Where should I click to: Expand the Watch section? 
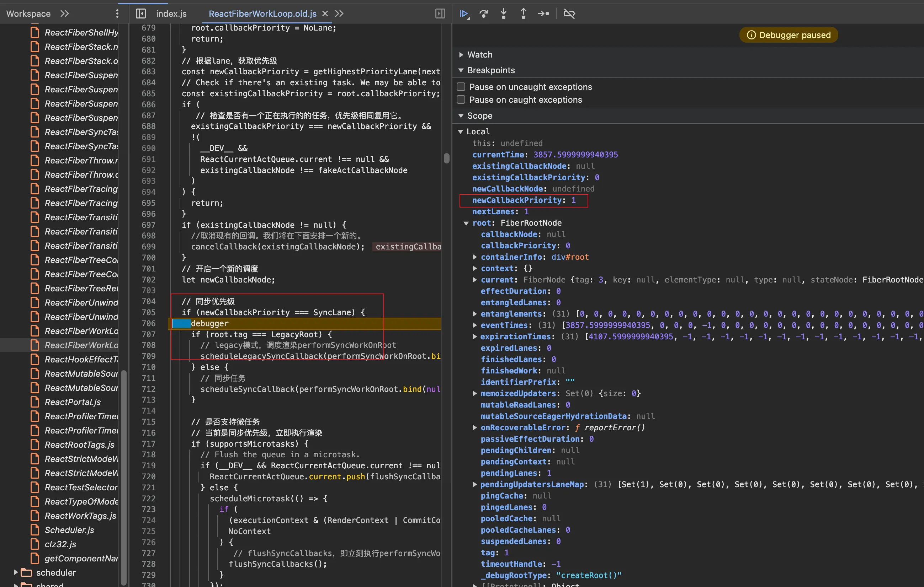(461, 55)
